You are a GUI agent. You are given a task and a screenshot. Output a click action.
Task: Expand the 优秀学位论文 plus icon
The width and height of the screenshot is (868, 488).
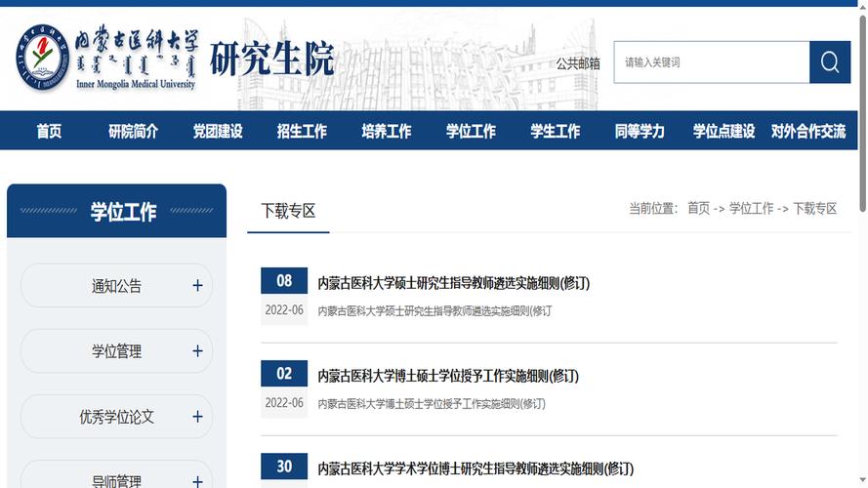point(197,417)
